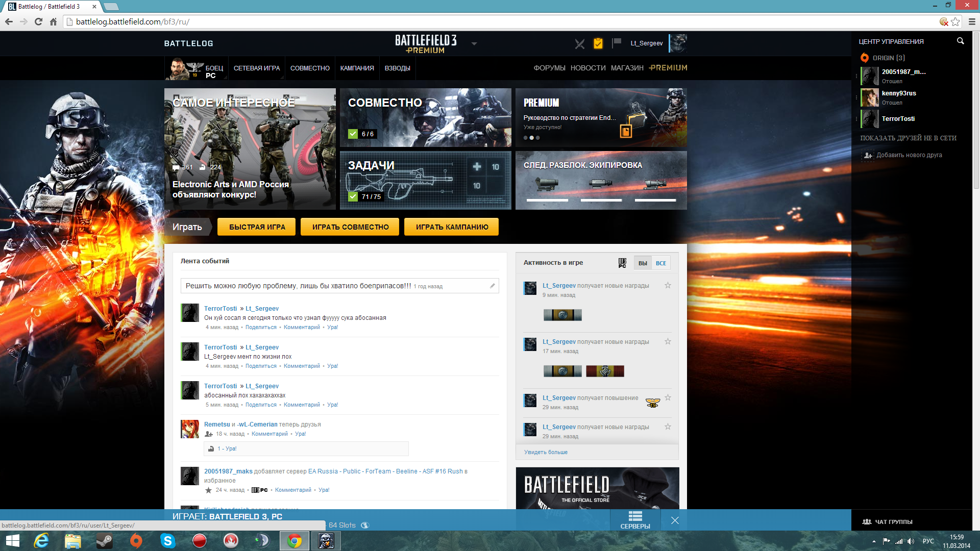Star the 'получает повышение' activity entry
The height and width of the screenshot is (551, 980).
point(668,397)
